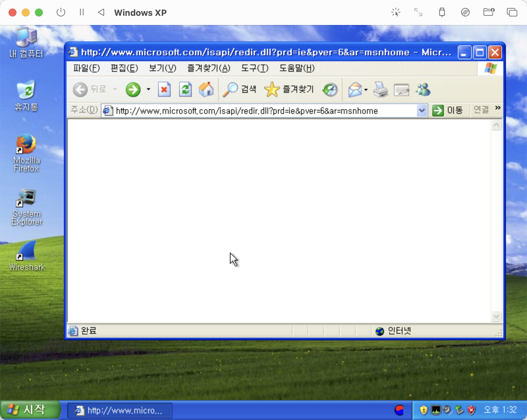The width and height of the screenshot is (527, 420).
Task: Open History clock icon in toolbar
Action: click(330, 90)
